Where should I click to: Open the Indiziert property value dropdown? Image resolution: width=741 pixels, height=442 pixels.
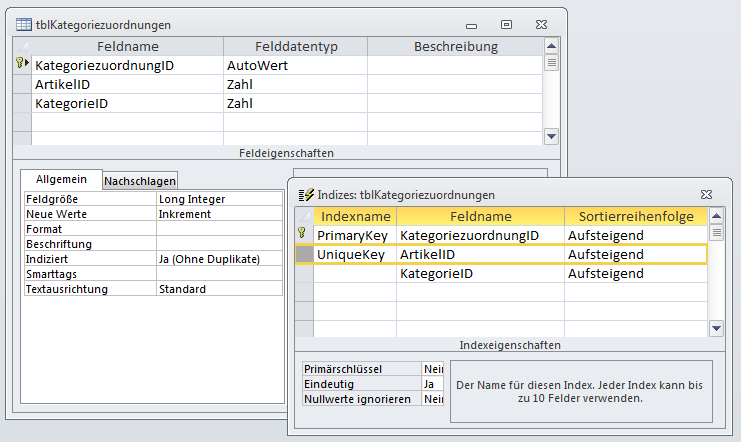pyautogui.click(x=219, y=259)
